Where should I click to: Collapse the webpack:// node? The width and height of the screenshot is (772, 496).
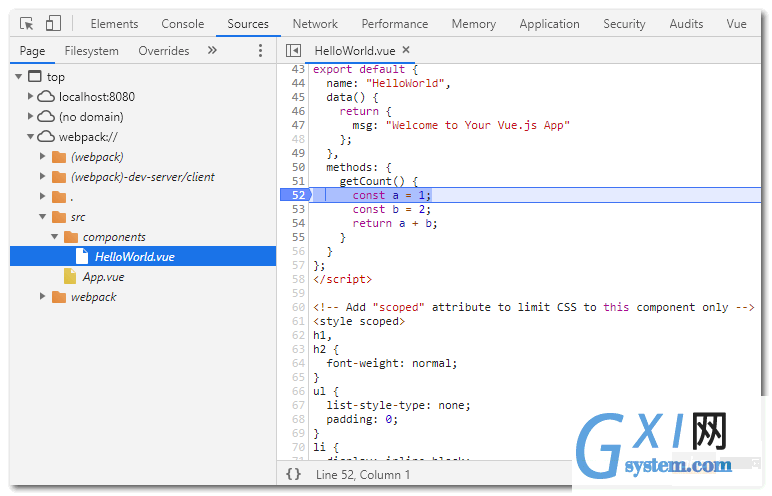[31, 136]
